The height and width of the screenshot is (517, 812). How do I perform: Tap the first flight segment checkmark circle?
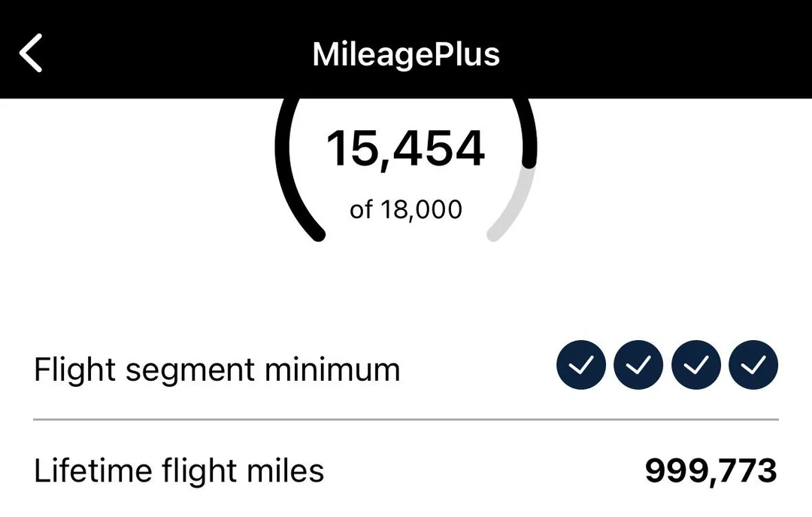point(580,365)
